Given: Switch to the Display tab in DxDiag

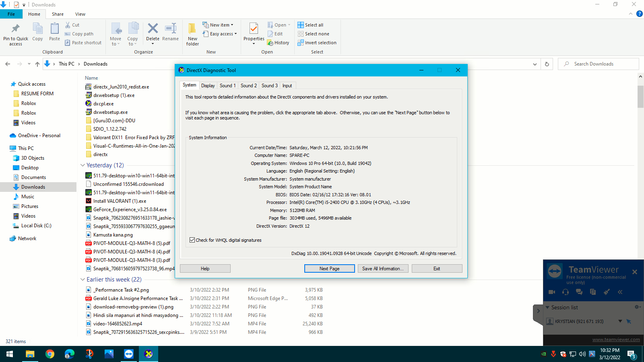Looking at the screenshot, I should click(208, 86).
